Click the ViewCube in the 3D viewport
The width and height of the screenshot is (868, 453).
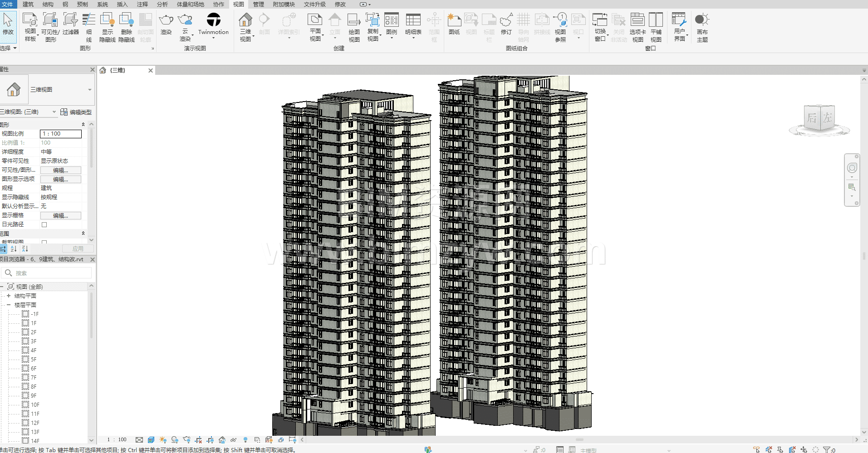pyautogui.click(x=819, y=119)
